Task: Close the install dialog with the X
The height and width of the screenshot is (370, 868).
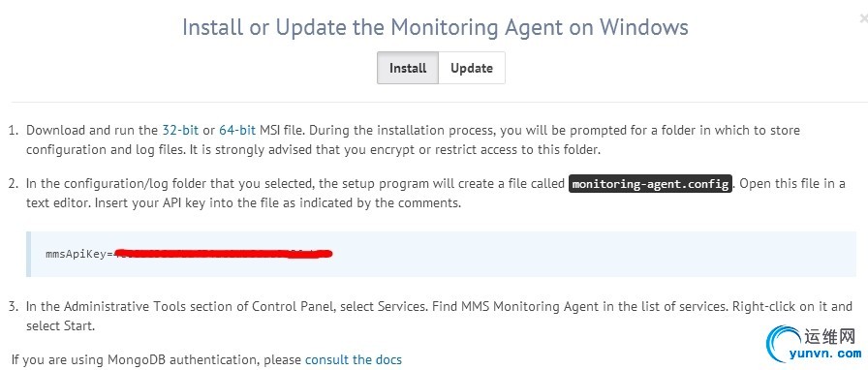Action: pyautogui.click(x=863, y=18)
